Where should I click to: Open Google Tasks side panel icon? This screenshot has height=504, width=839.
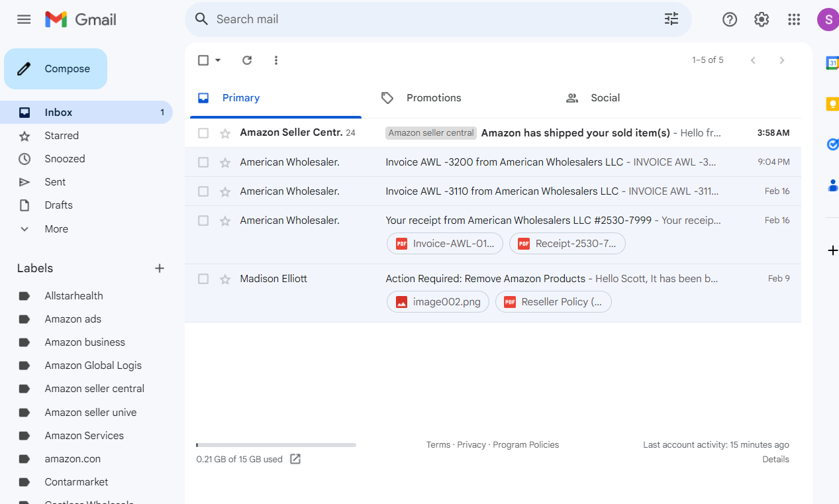(832, 144)
